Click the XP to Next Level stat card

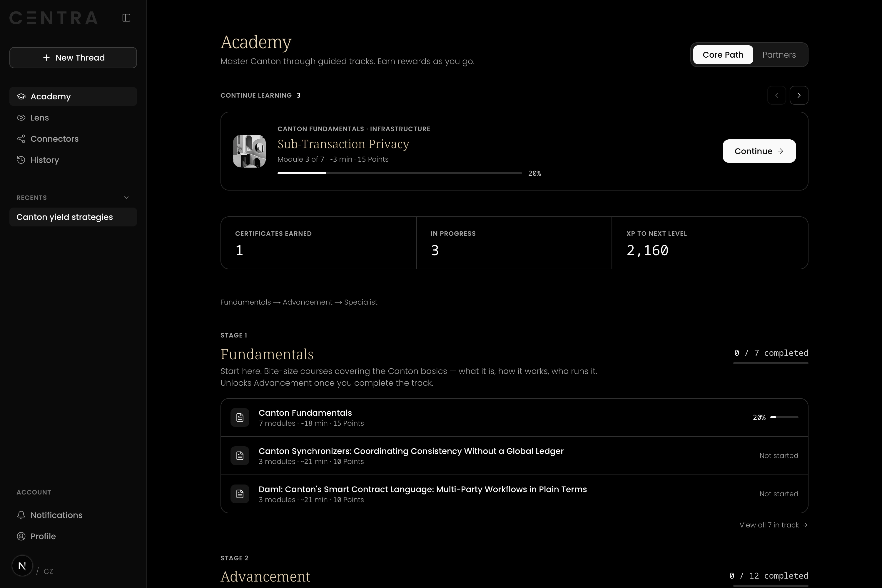pyautogui.click(x=709, y=243)
